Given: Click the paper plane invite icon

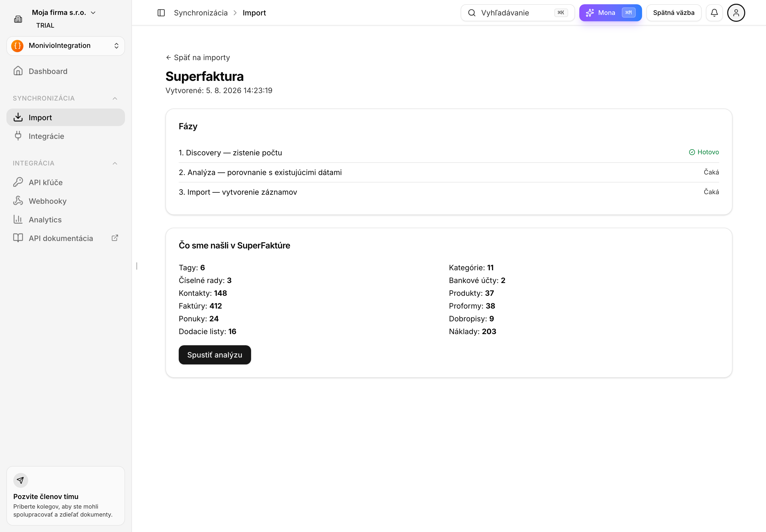Looking at the screenshot, I should (21, 480).
